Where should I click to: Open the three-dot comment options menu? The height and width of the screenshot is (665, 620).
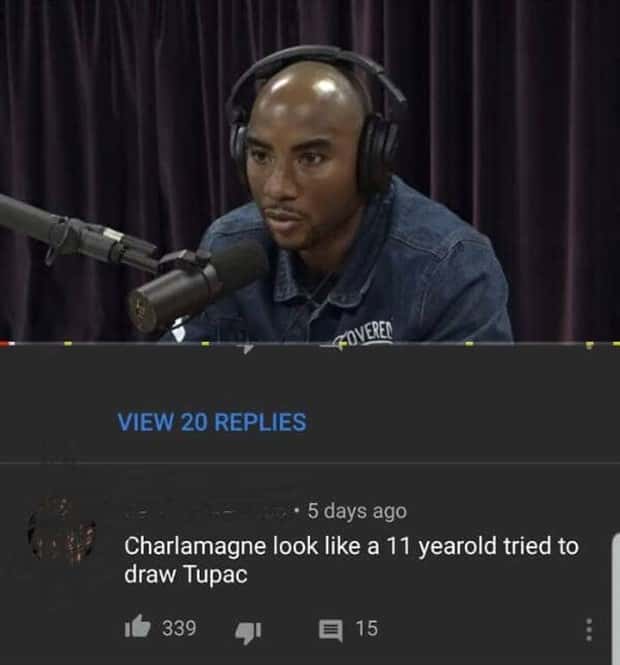tap(588, 630)
